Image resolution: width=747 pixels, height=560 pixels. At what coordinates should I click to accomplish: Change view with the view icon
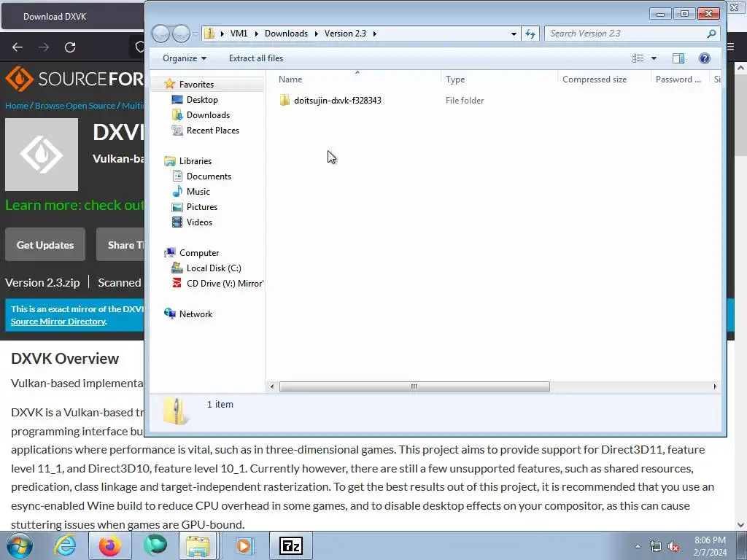click(638, 58)
